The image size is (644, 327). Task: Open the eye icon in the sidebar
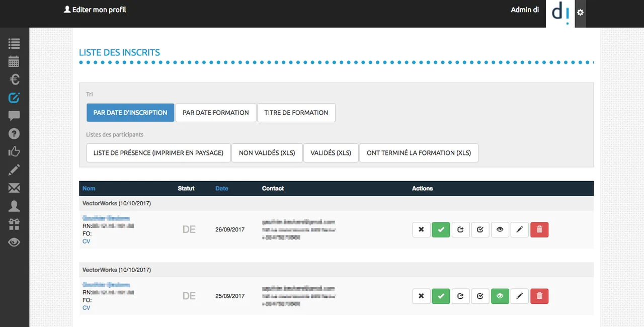pyautogui.click(x=14, y=242)
